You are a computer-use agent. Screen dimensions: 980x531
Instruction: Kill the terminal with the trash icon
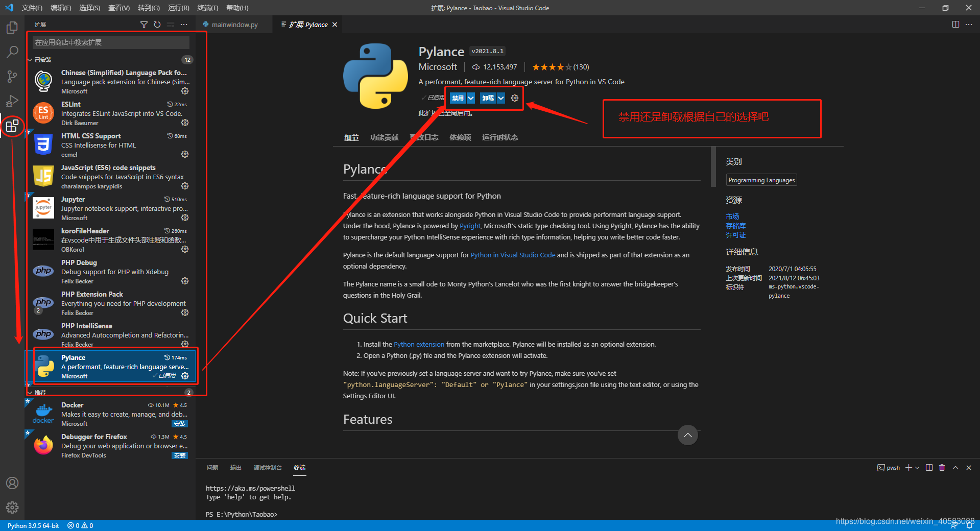[942, 467]
